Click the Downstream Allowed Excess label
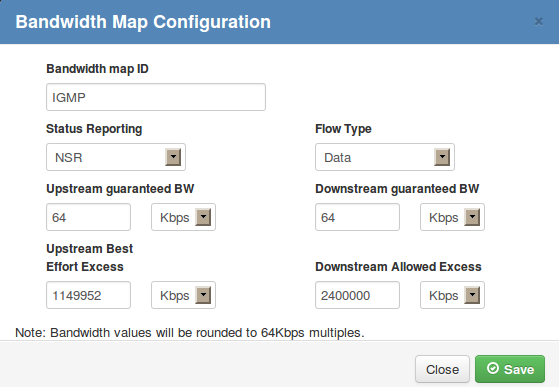 398,267
